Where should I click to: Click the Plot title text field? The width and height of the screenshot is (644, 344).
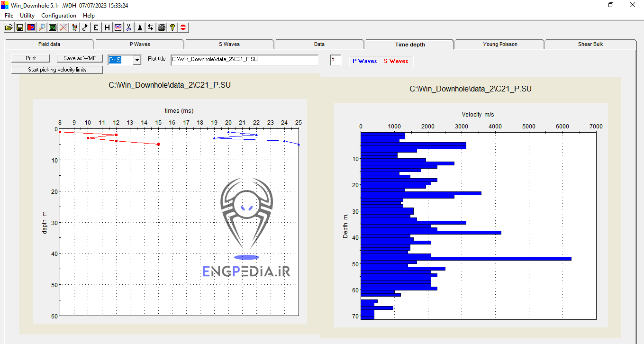coord(245,60)
